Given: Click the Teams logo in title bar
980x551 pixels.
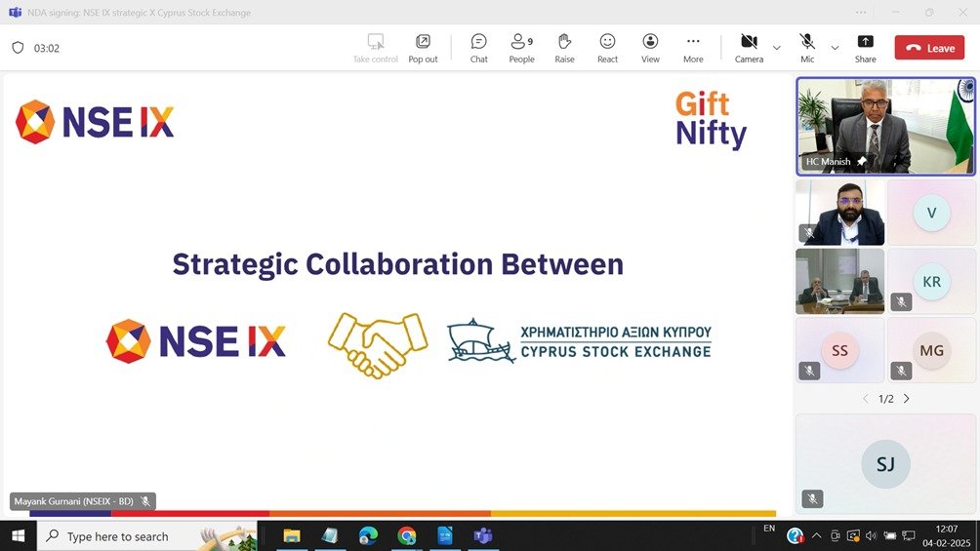Looking at the screenshot, I should pyautogui.click(x=15, y=12).
